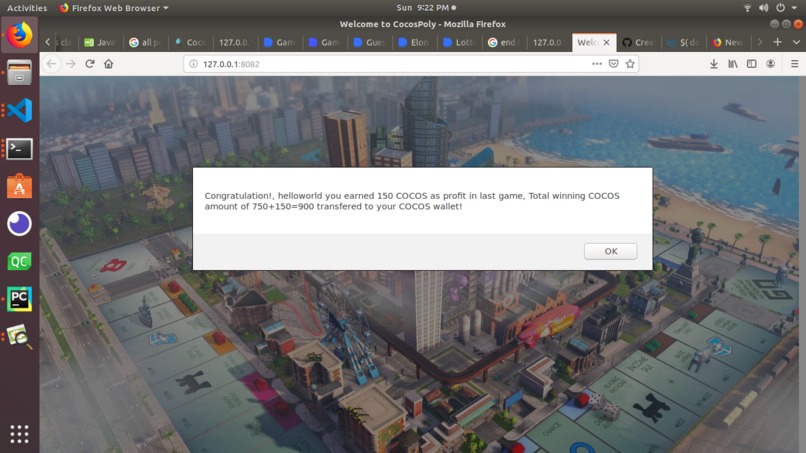Switch to the Google 'all p' tab
This screenshot has height=453, width=806.
coord(145,42)
